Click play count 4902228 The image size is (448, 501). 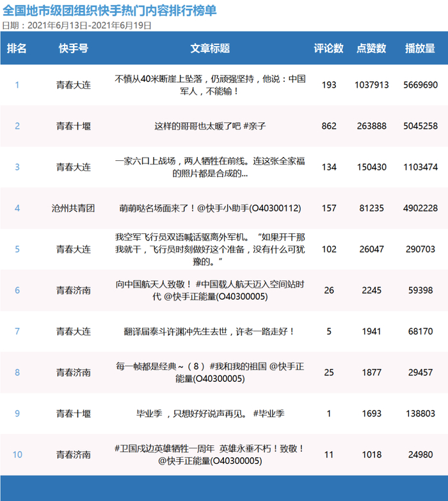tap(420, 208)
